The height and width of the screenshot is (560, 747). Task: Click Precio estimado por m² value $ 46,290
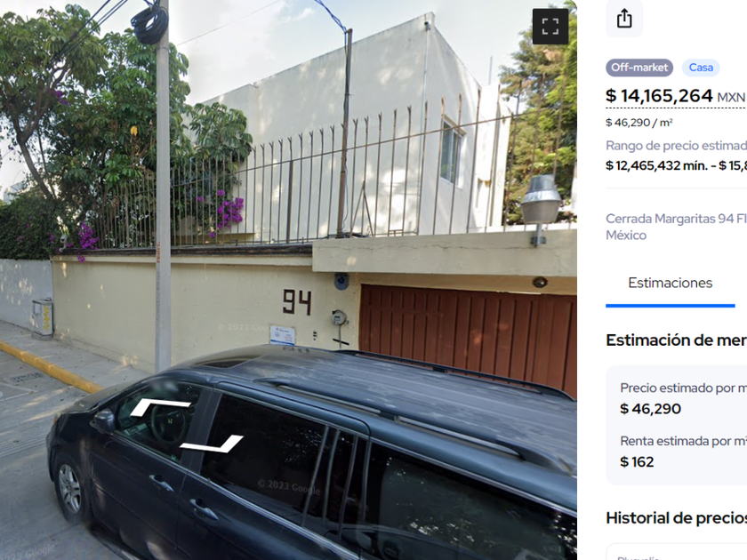coord(650,409)
